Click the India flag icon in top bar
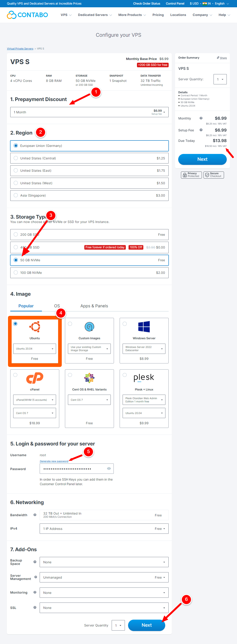Image resolution: width=237 pixels, height=644 pixels. 205,3
